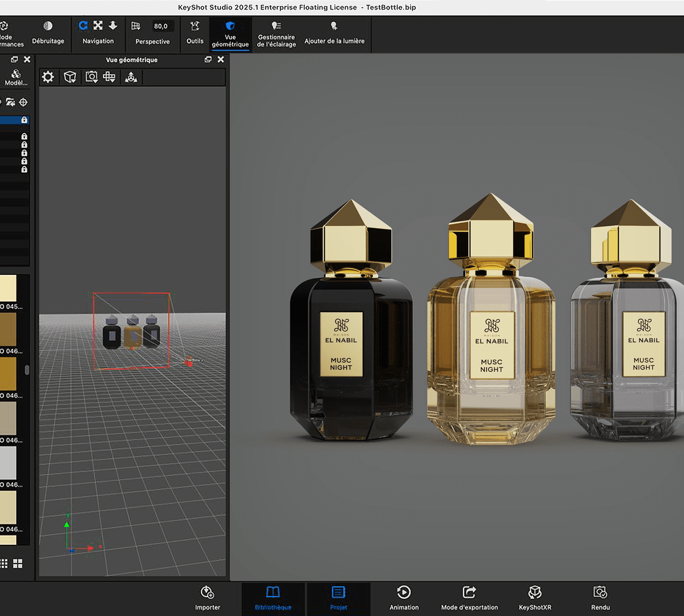
Task: Click the perspective value field 80,0
Action: (161, 26)
